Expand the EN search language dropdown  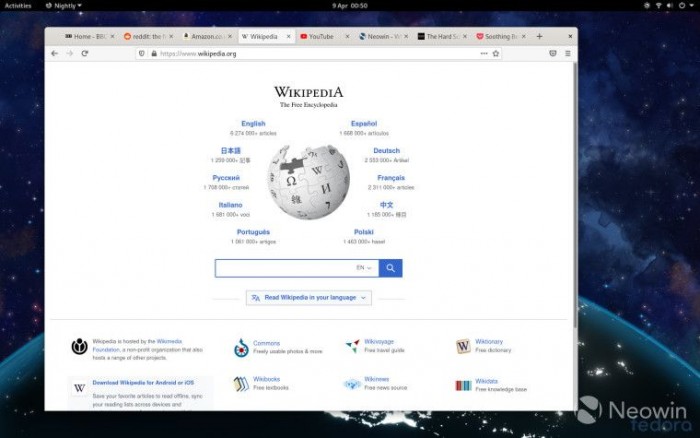[x=364, y=268]
